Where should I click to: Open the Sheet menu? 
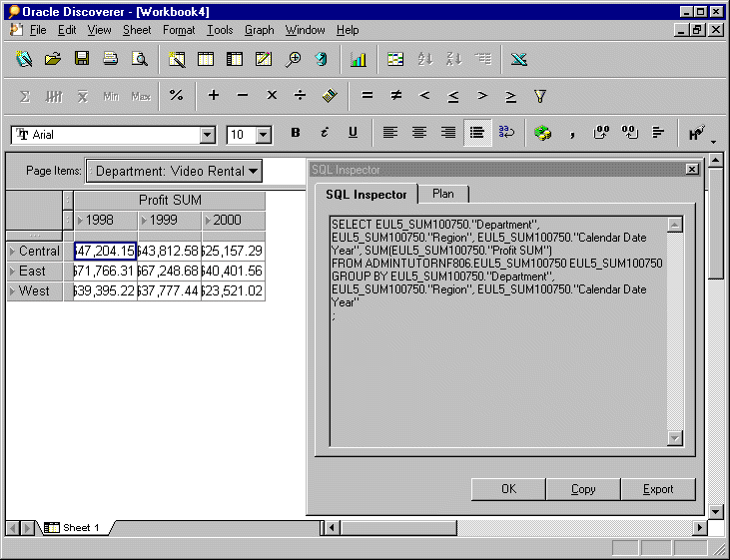137,30
